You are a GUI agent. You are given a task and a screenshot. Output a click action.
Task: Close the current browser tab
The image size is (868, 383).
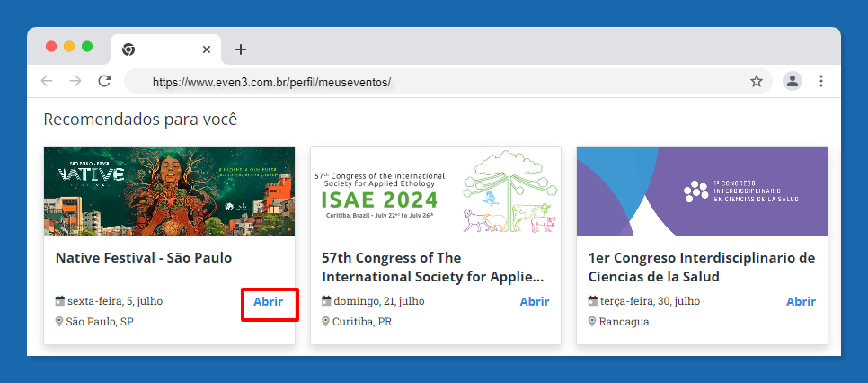pyautogui.click(x=207, y=49)
